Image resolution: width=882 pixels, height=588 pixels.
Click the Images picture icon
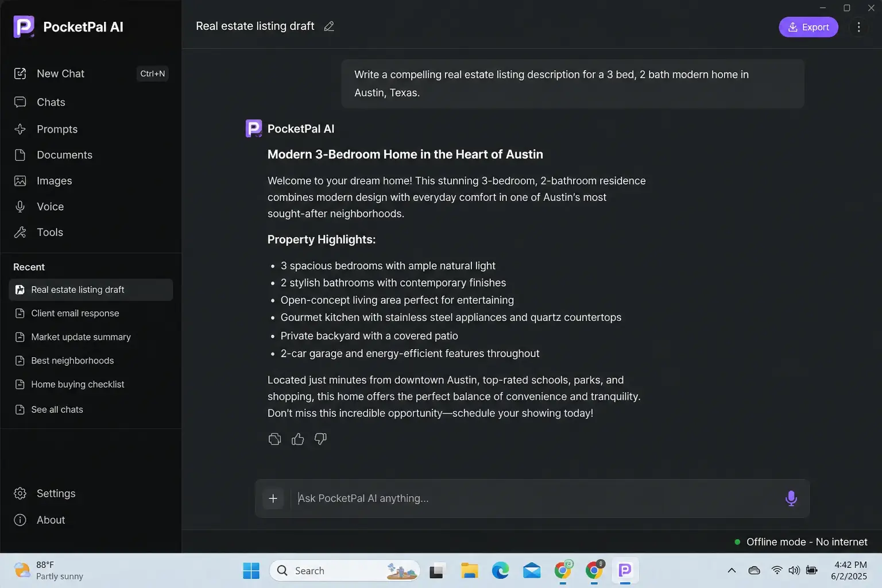pyautogui.click(x=20, y=181)
